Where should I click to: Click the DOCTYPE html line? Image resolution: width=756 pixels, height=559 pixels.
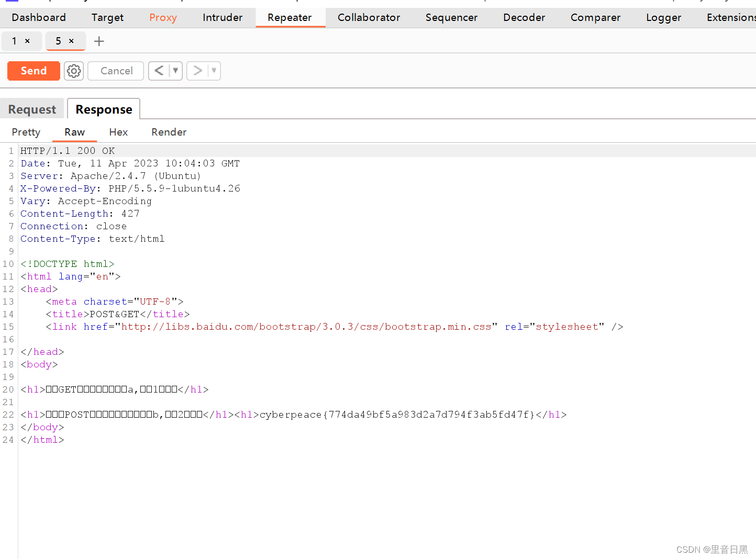tap(68, 264)
